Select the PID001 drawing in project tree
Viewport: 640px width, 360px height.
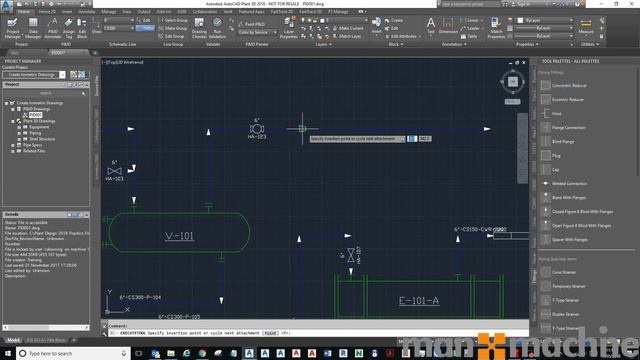36,115
